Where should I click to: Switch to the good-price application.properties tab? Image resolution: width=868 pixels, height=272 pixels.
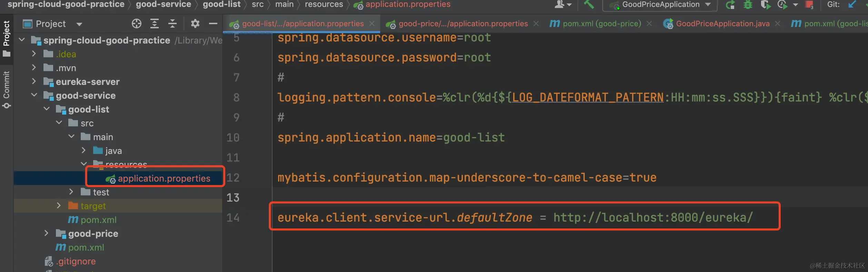tap(463, 23)
